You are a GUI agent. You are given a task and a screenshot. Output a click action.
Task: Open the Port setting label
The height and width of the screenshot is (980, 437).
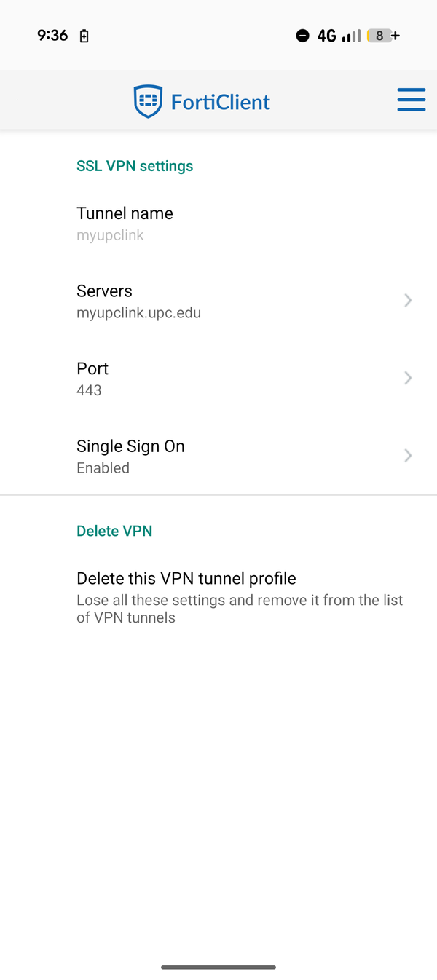[92, 369]
